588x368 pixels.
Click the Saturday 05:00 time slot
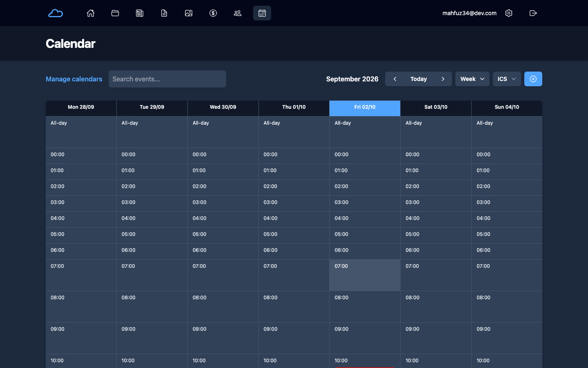coord(436,236)
